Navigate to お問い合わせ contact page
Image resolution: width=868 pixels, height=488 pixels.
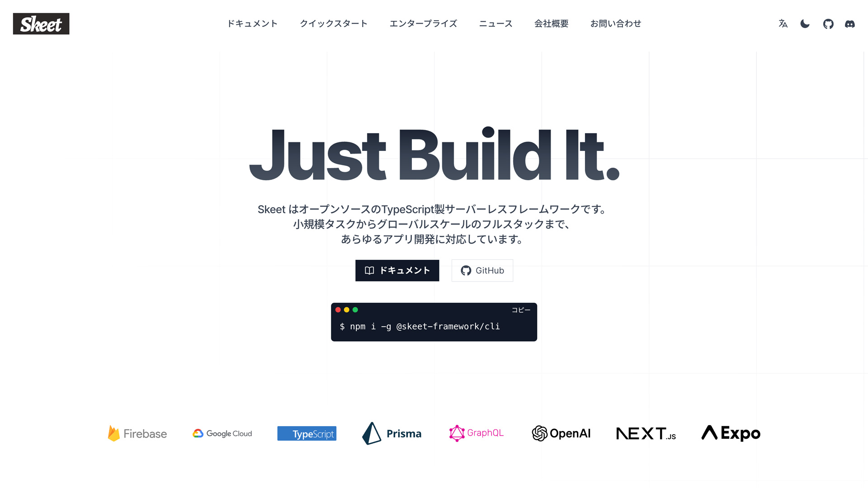pos(617,23)
